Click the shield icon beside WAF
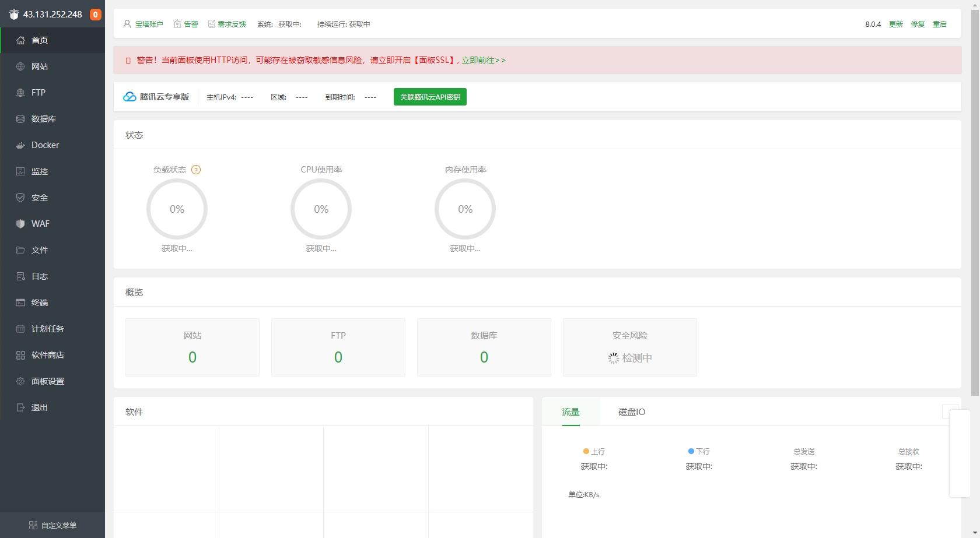 click(x=20, y=224)
